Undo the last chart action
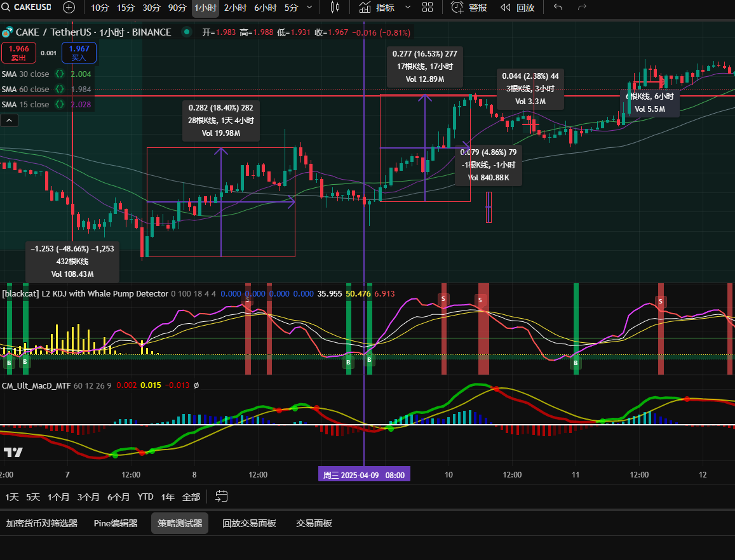Viewport: 735px width, 560px height. click(x=558, y=8)
